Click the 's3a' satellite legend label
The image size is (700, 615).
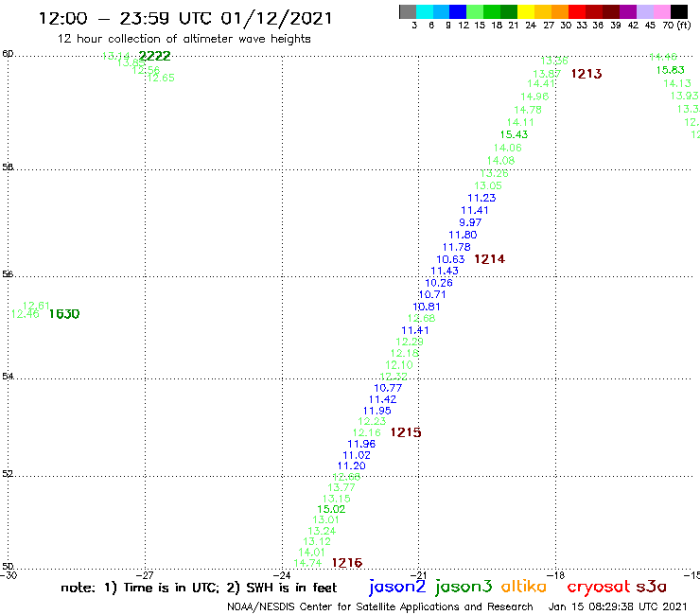tap(652, 587)
